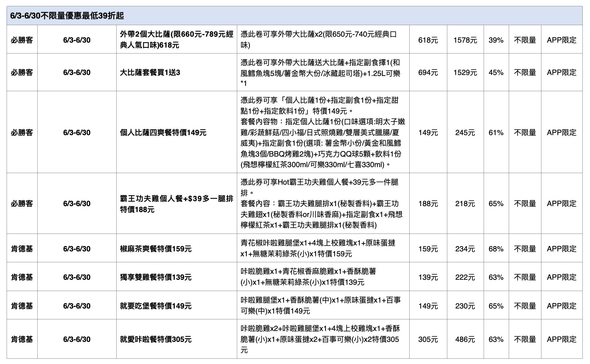Click the '139元' price cell
The width and height of the screenshot is (590, 364).
[x=428, y=277]
